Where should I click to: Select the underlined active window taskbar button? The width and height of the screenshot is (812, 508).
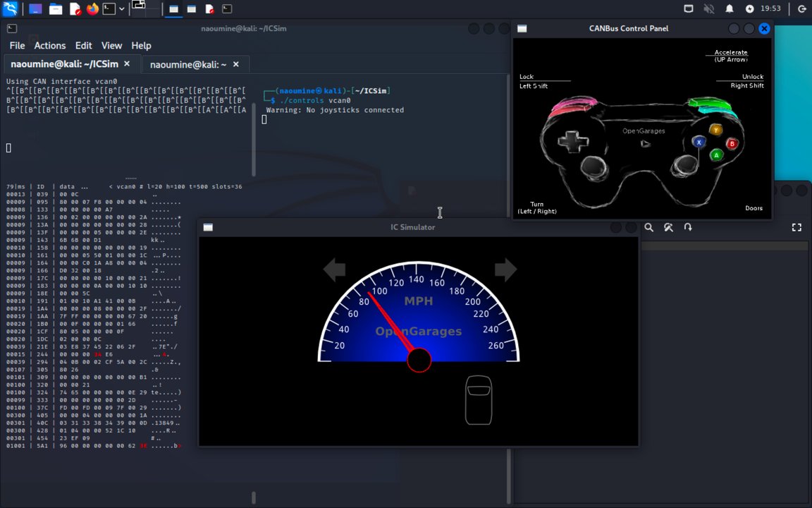(174, 8)
